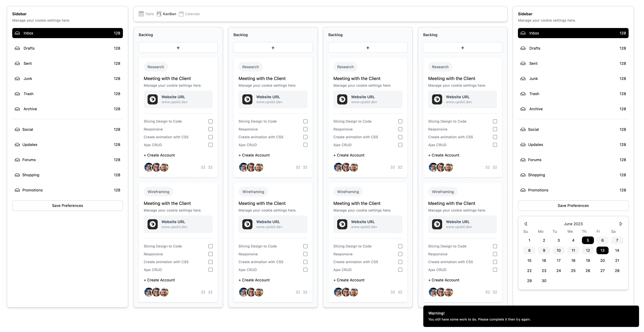Click the Trash row icon in right sidebar

(x=523, y=94)
